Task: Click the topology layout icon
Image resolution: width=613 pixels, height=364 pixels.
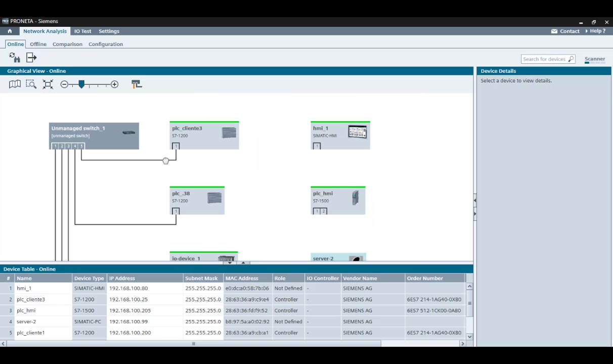Action: coord(137,84)
